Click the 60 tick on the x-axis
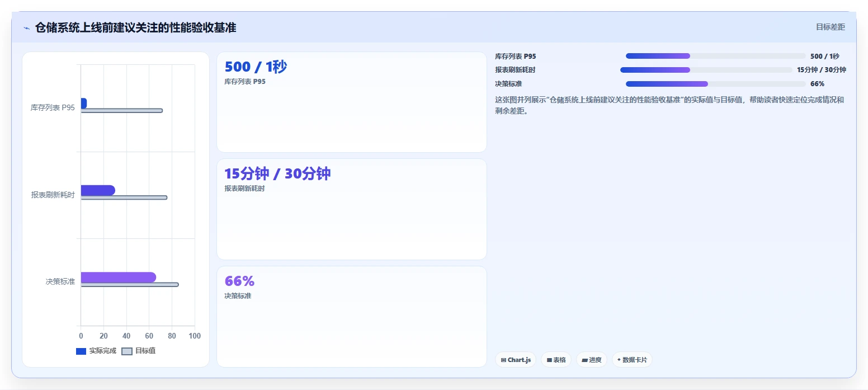This screenshot has height=390, width=868. point(149,336)
